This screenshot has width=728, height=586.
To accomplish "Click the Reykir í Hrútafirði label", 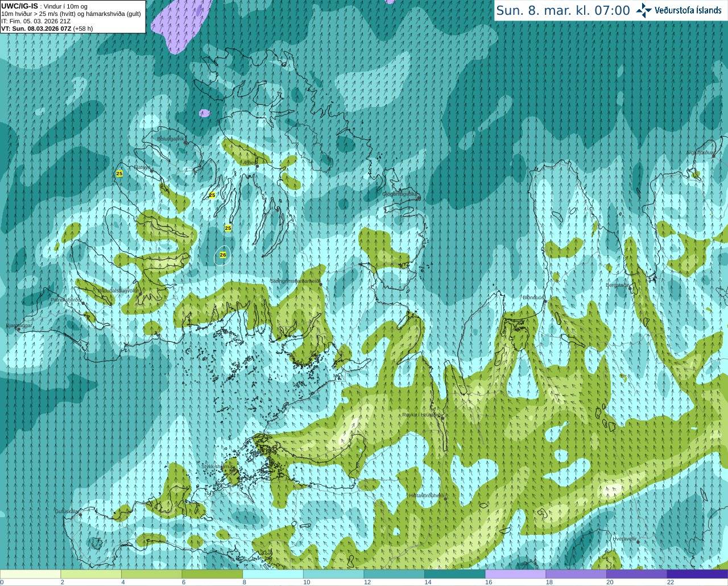I will pos(422,415).
